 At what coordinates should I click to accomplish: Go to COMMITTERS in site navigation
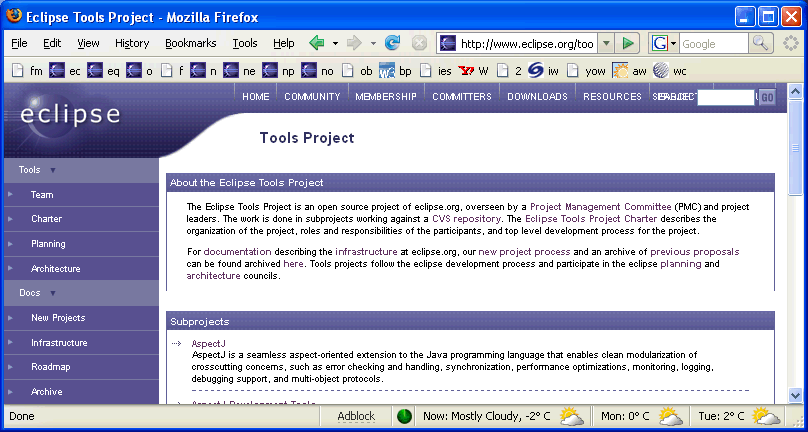coord(462,96)
